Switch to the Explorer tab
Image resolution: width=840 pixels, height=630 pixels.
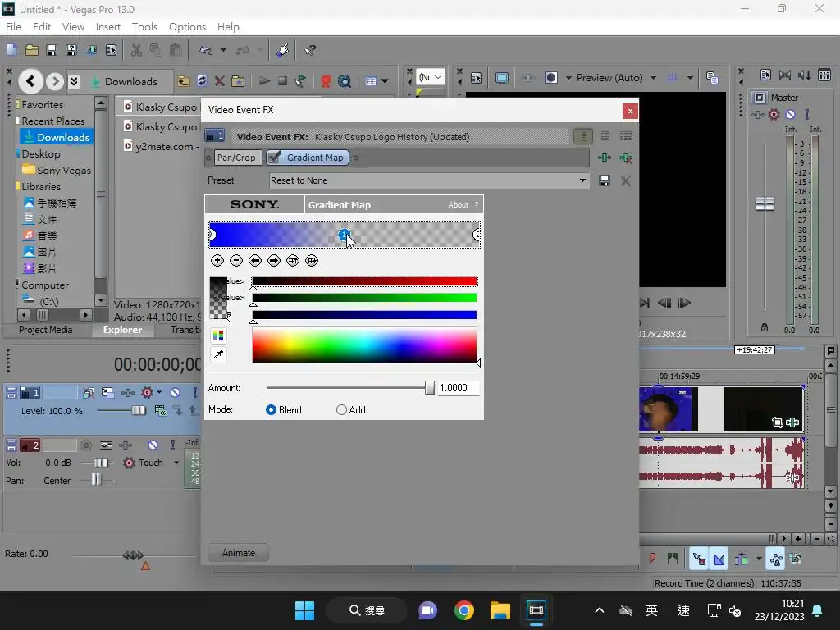(123, 330)
